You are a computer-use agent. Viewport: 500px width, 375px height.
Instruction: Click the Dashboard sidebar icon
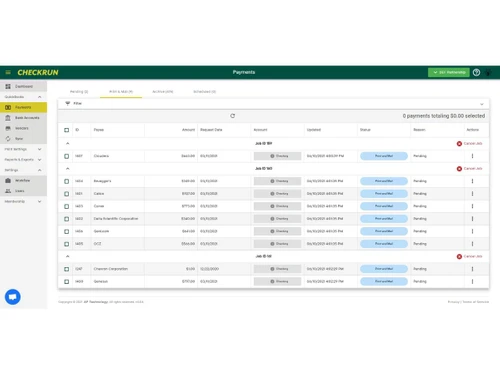coord(8,86)
